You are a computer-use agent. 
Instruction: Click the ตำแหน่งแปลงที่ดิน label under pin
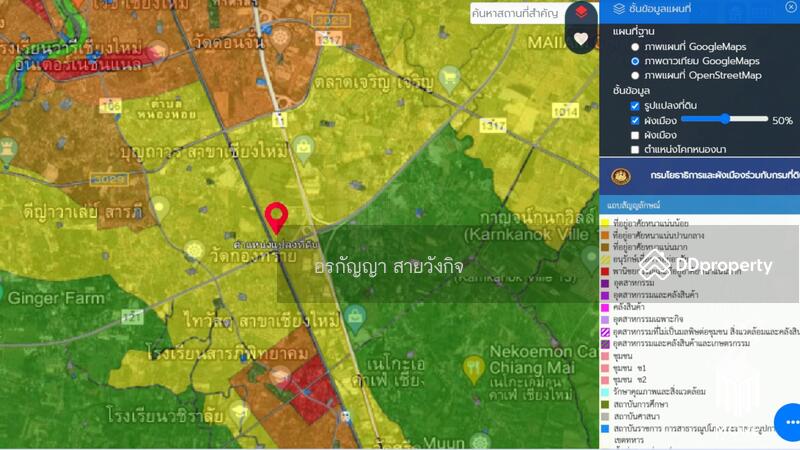(276, 244)
